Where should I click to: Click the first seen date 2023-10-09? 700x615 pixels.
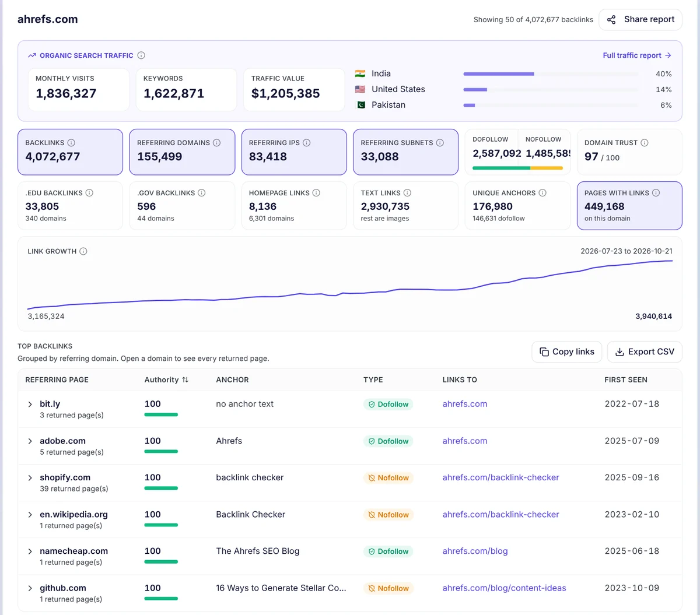click(632, 588)
